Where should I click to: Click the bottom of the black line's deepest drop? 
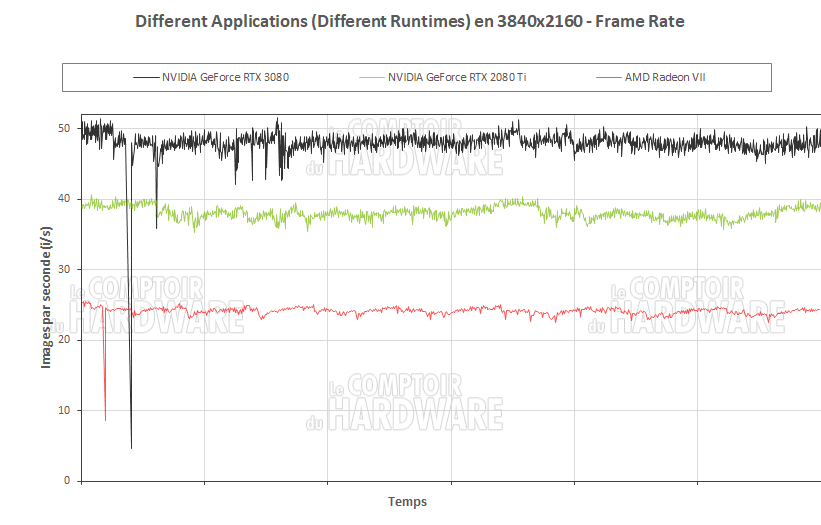(131, 447)
